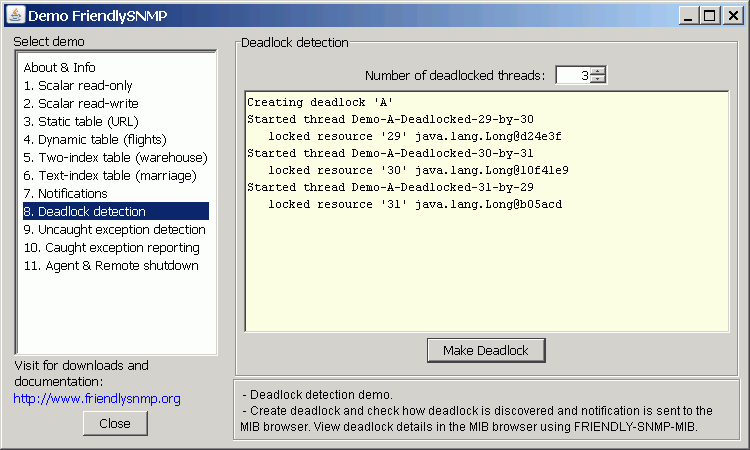The image size is (750, 450).
Task: Open 7. Notifications demo
Action: 66,194
